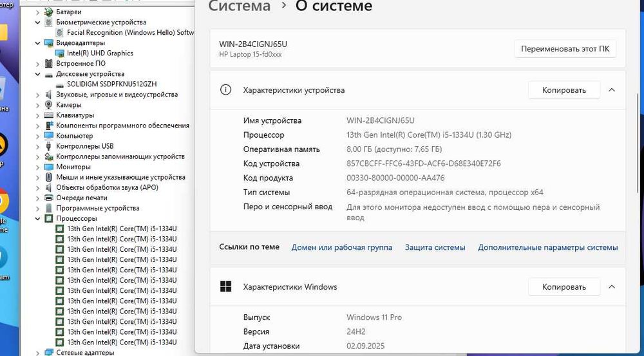644x356 pixels.
Task: Click the keyboard icon beside Клавиатуры
Action: tap(49, 115)
